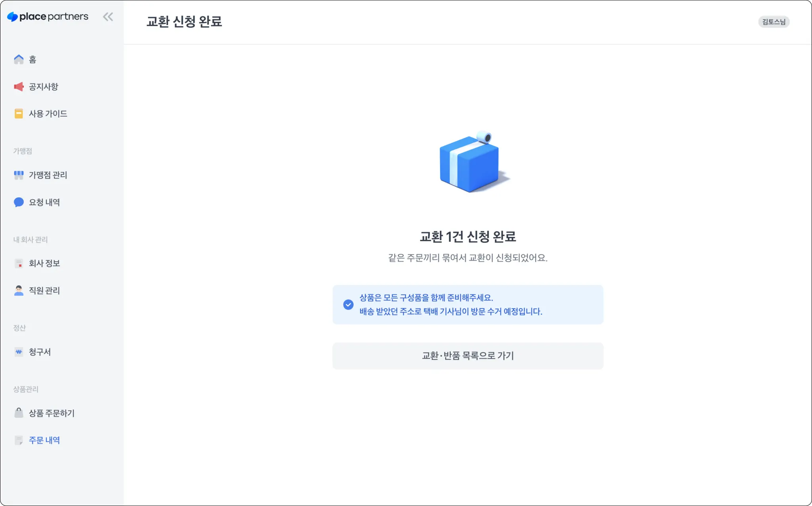Click the invoice won-sign icon
This screenshot has width=812, height=506.
[19, 352]
